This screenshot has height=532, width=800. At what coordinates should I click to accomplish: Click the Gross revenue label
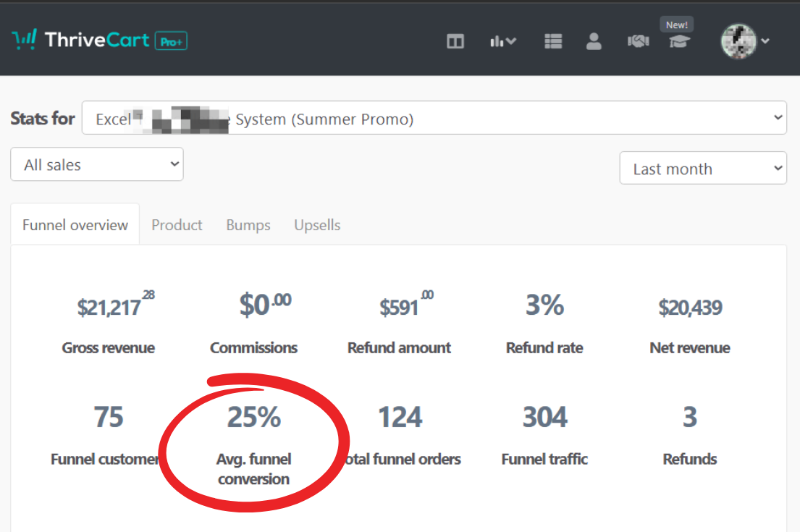click(108, 348)
